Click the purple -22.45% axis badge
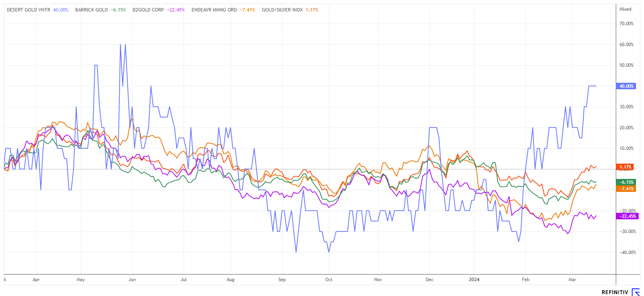 pos(626,216)
